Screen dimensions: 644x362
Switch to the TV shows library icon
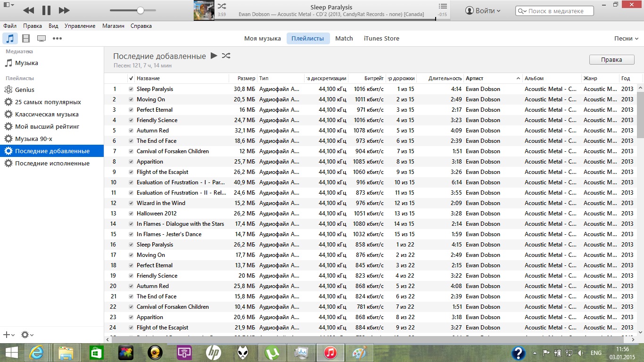(x=41, y=39)
